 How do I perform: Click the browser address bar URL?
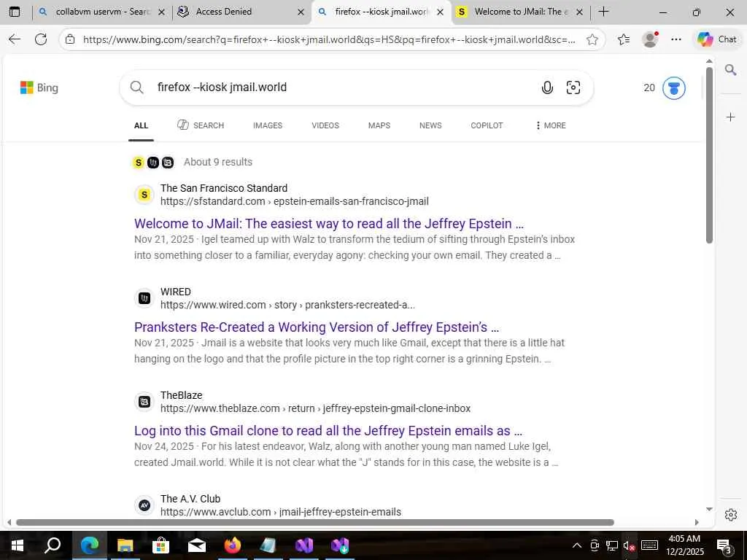coord(329,39)
